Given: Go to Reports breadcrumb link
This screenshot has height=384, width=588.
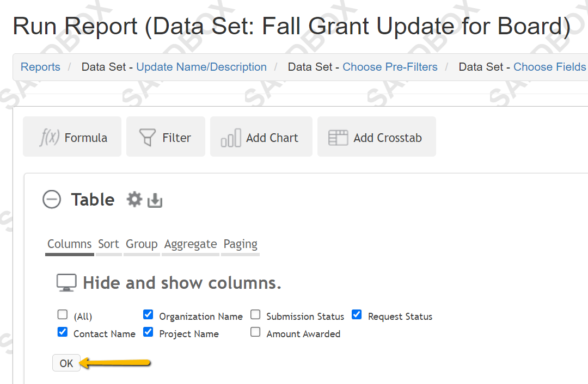Looking at the screenshot, I should pyautogui.click(x=40, y=67).
